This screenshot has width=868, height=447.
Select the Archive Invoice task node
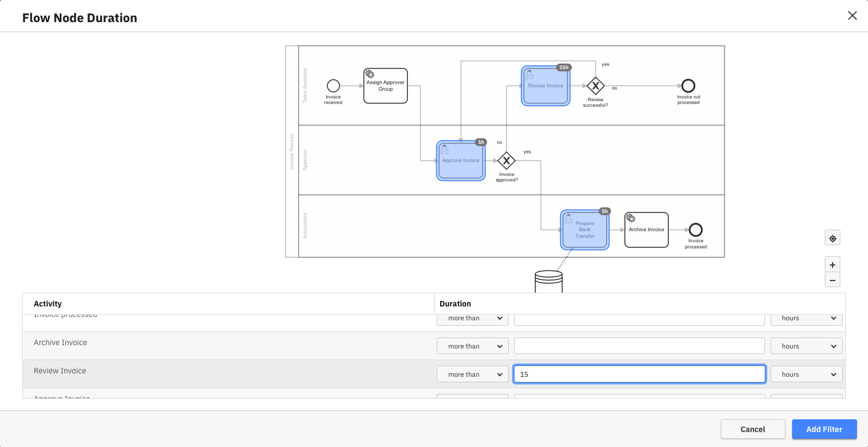tap(647, 230)
